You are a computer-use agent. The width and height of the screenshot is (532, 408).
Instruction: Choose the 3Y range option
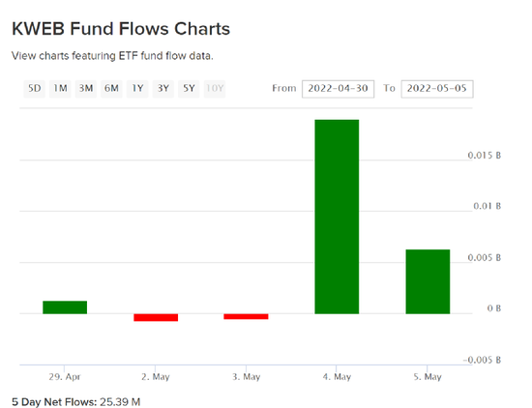click(163, 89)
